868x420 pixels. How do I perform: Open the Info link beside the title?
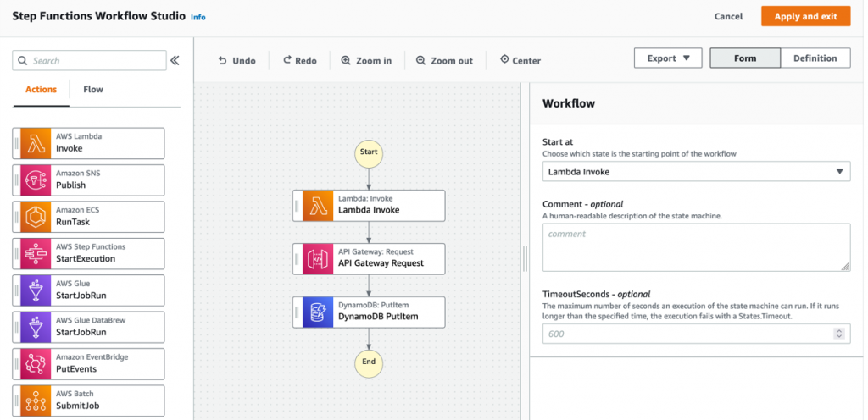(x=198, y=17)
